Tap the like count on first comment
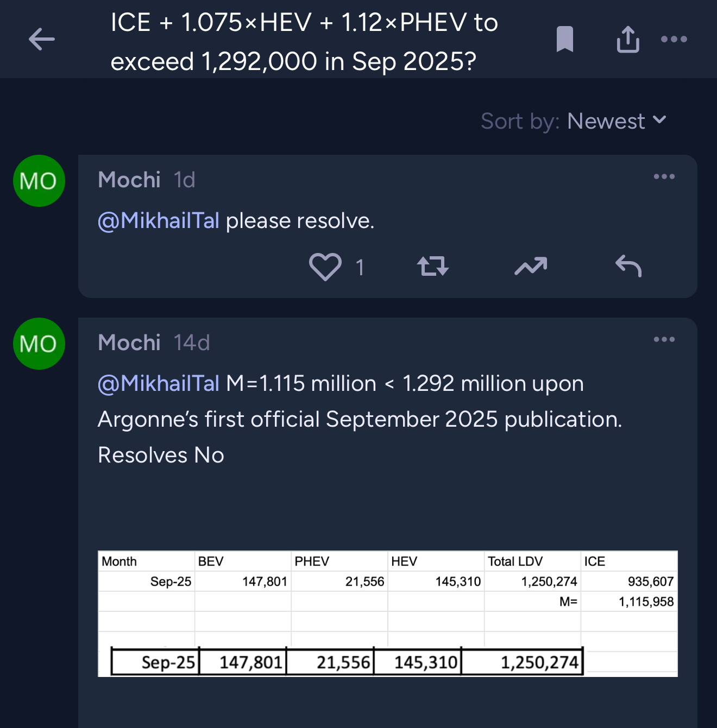 [x=360, y=267]
